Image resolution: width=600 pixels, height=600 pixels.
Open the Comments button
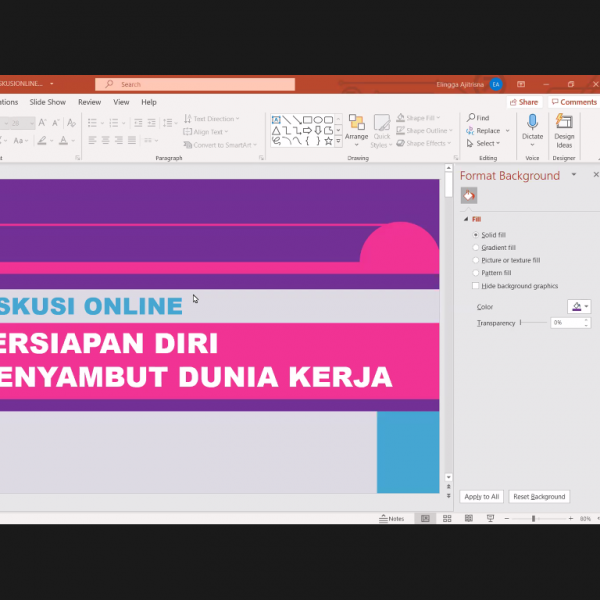[574, 102]
